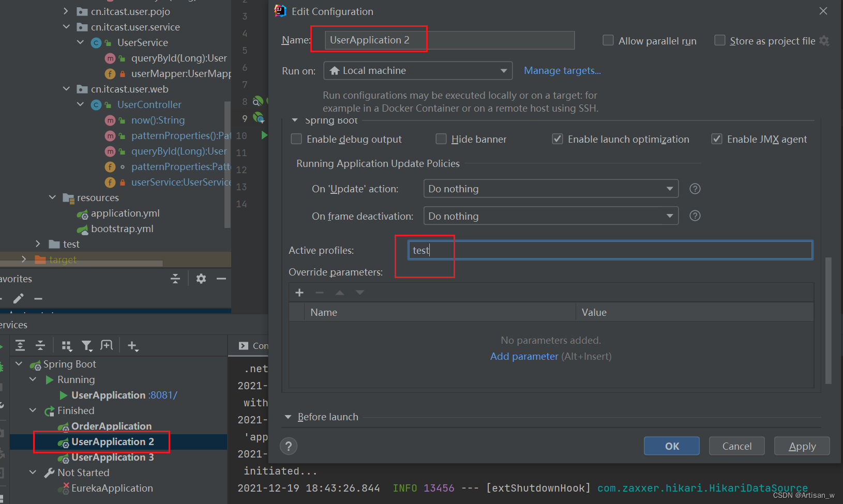The height and width of the screenshot is (504, 843).
Task: Click the dialog vertical scrollbar
Action: pyautogui.click(x=828, y=320)
